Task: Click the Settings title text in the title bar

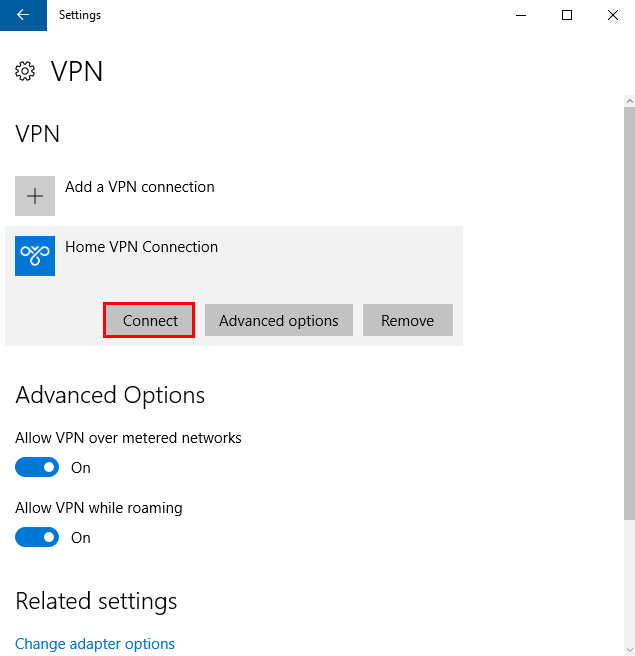Action: coord(80,15)
